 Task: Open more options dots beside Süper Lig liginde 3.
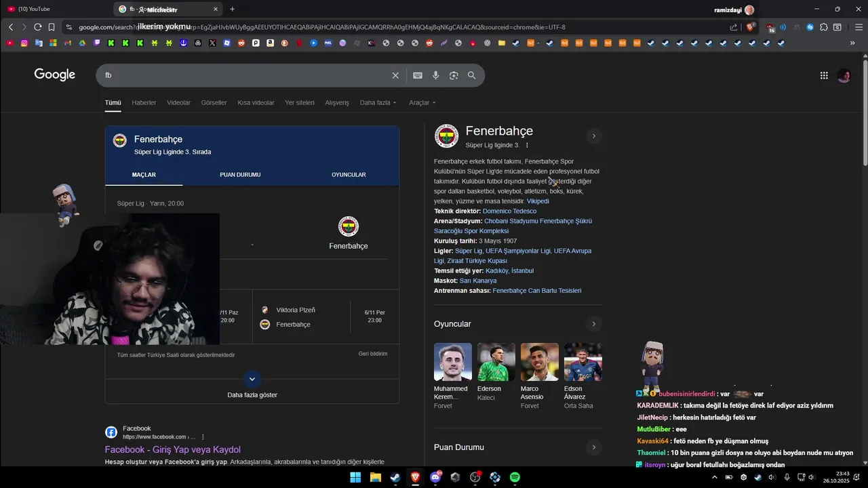pos(527,145)
